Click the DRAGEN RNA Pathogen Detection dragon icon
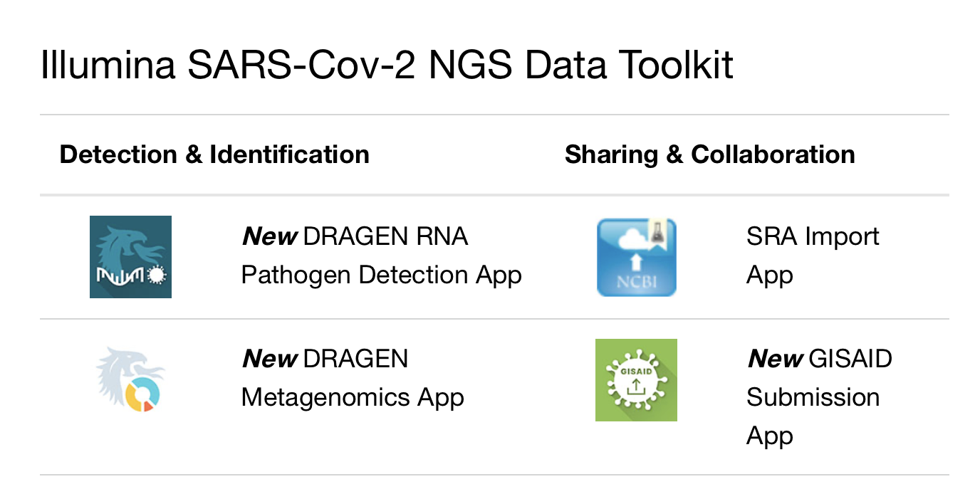The height and width of the screenshot is (494, 980). (x=130, y=256)
